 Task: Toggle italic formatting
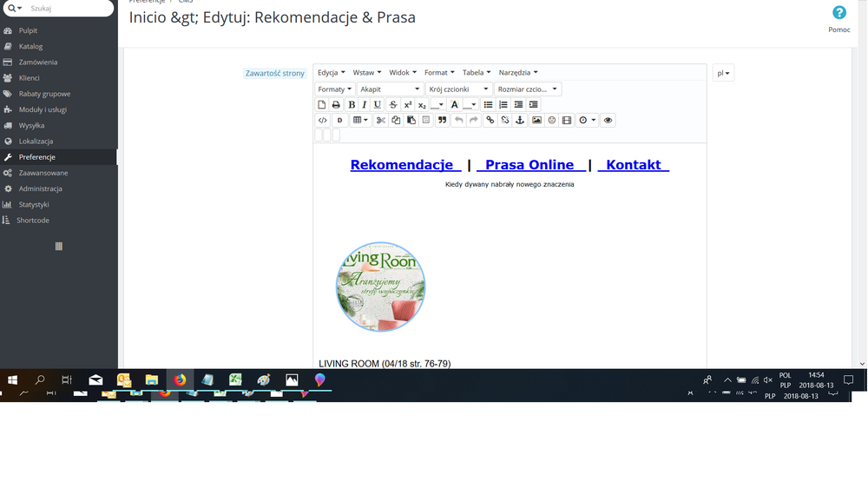click(x=365, y=105)
